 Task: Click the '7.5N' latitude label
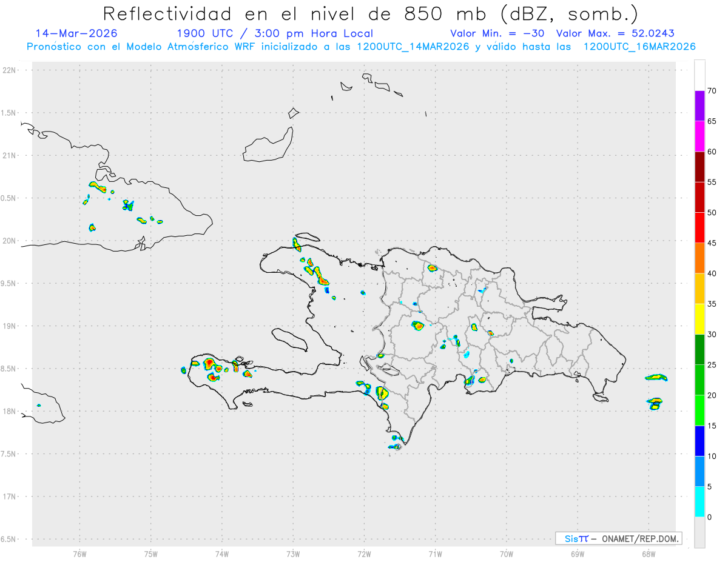click(9, 454)
